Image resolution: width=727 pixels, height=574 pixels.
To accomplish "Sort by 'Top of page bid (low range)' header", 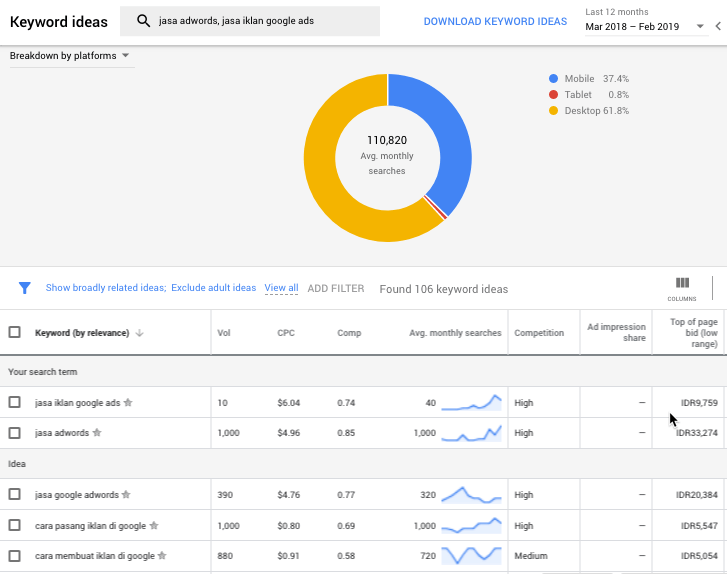I will click(x=694, y=333).
